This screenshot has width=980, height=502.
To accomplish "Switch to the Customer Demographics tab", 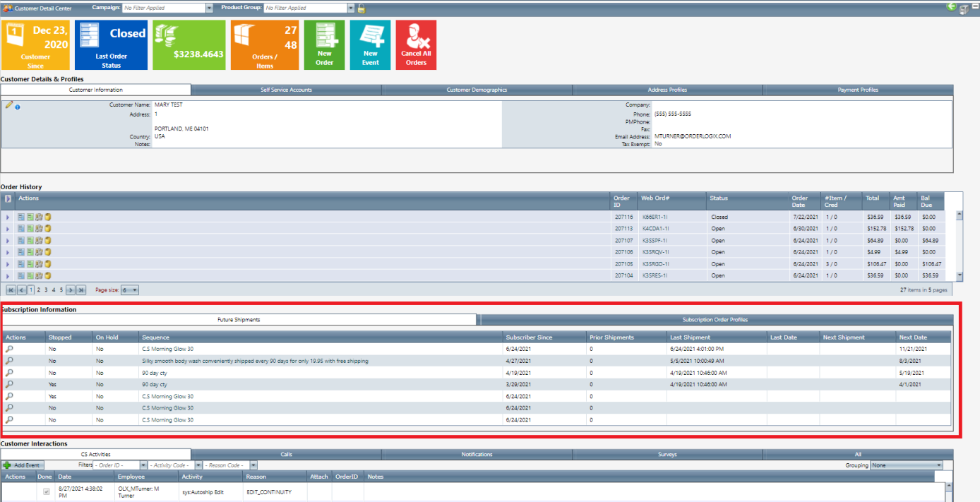I will (x=477, y=90).
